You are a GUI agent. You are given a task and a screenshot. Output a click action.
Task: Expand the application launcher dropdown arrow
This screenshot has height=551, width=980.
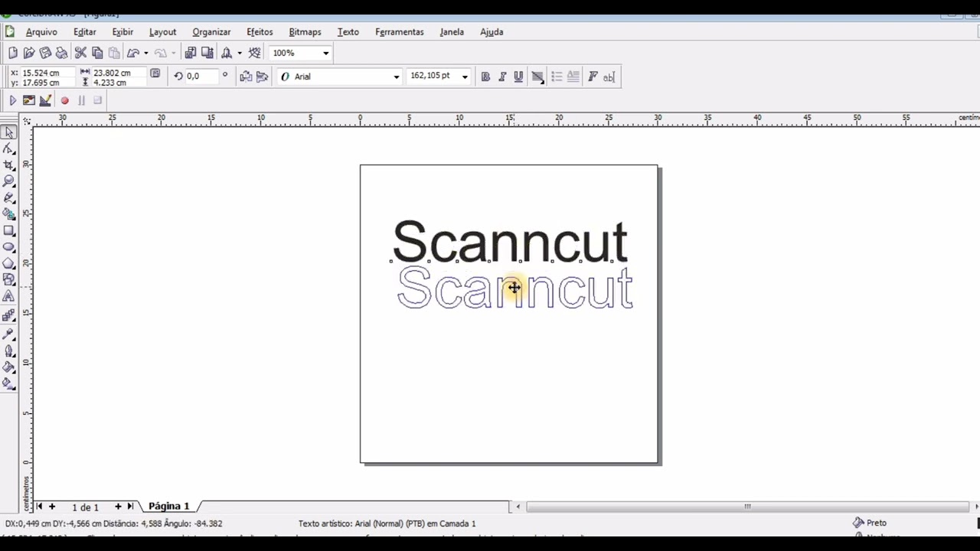click(x=240, y=53)
